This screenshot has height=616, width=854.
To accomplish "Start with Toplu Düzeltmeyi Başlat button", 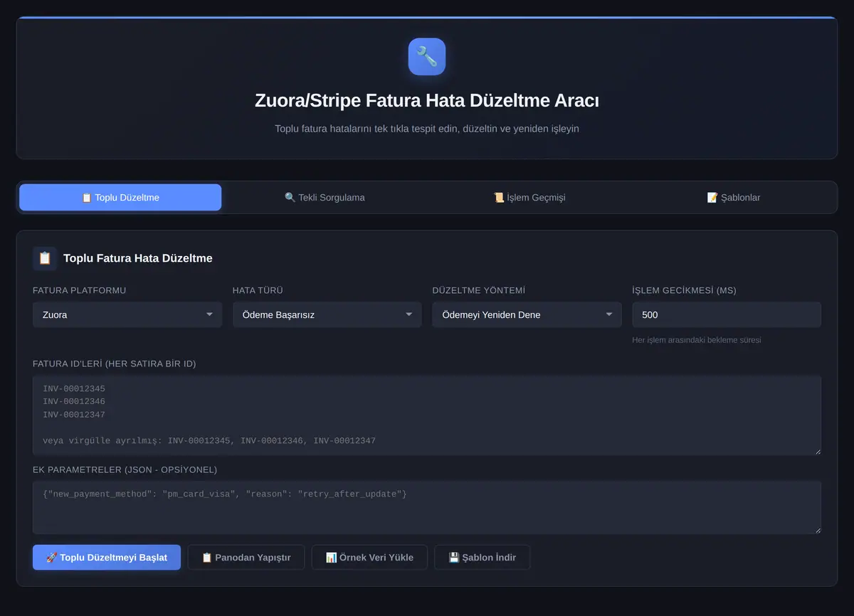I will pos(107,557).
